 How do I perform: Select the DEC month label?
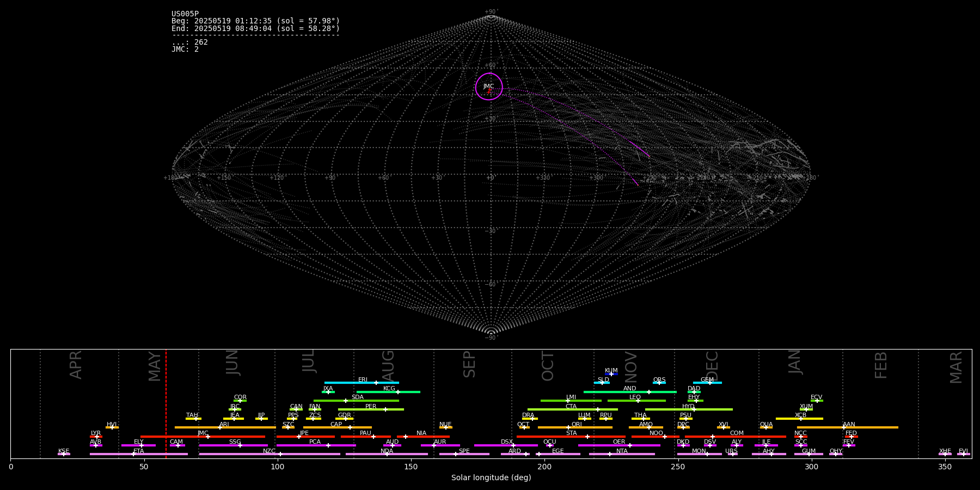(712, 366)
